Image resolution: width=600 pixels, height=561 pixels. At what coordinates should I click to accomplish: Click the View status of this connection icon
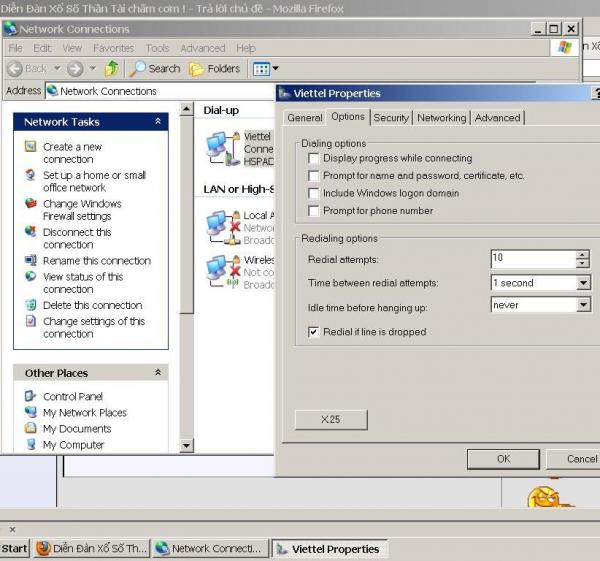pos(31,276)
